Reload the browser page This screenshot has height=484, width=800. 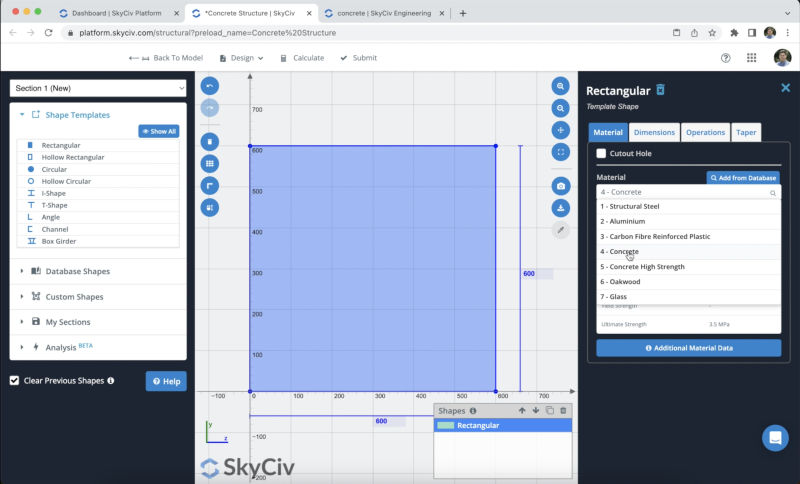[x=48, y=33]
